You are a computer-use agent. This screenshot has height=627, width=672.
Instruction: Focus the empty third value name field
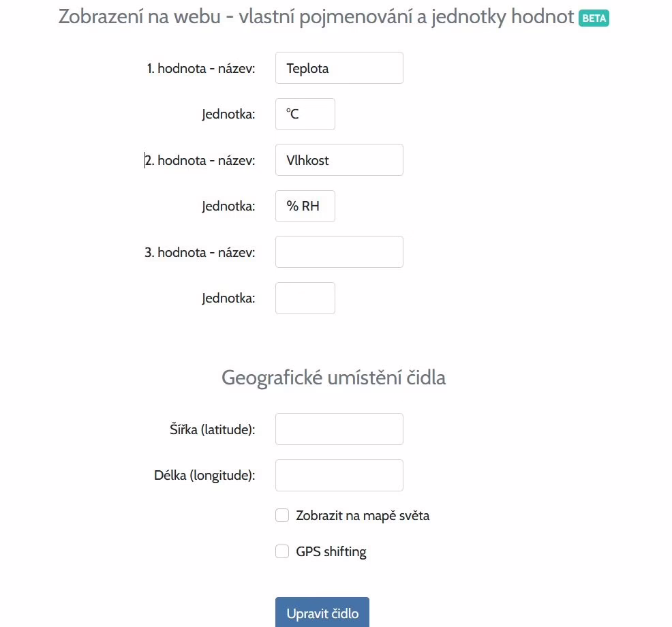point(339,252)
